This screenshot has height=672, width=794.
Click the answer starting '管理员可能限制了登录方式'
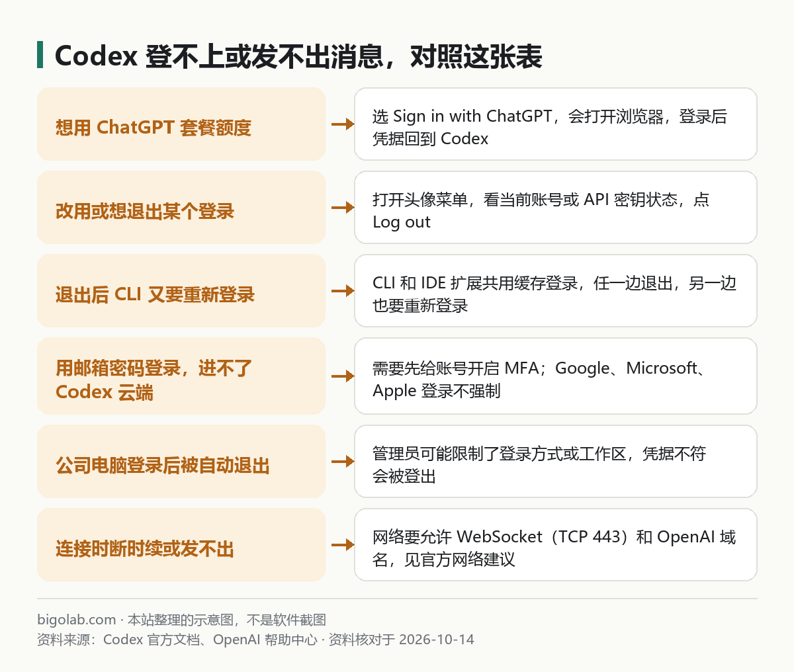point(556,461)
